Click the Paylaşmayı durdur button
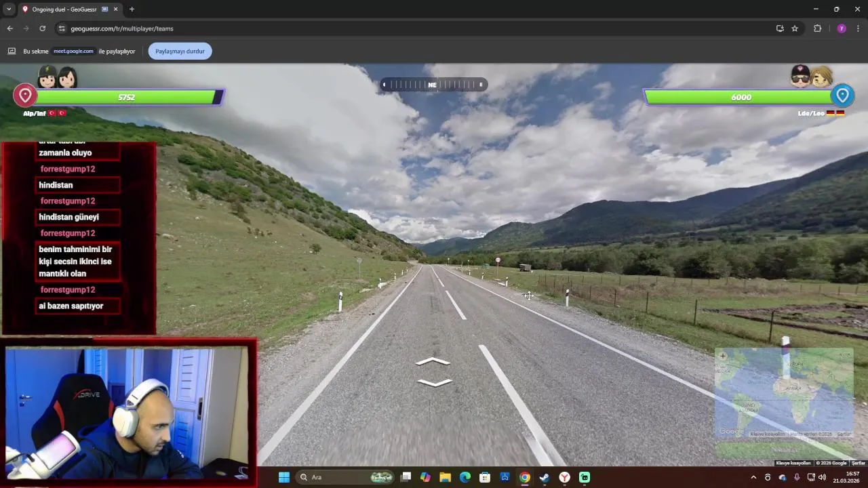The height and width of the screenshot is (488, 868). 180,52
